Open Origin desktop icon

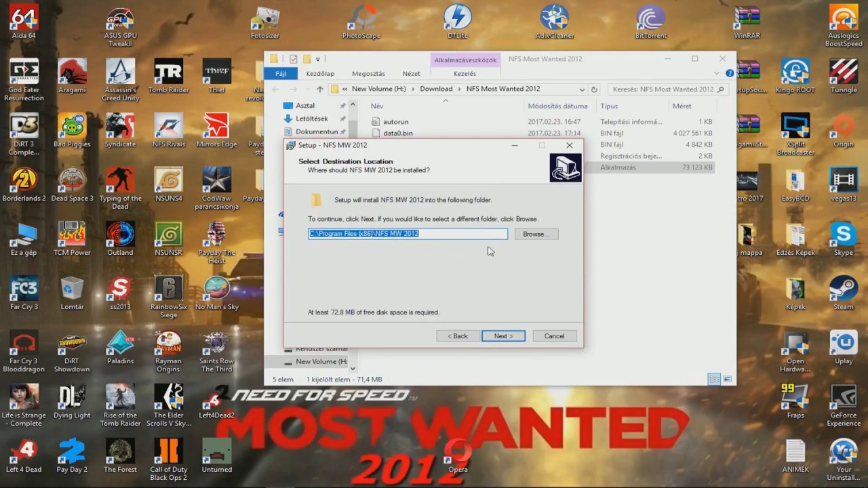point(844,131)
